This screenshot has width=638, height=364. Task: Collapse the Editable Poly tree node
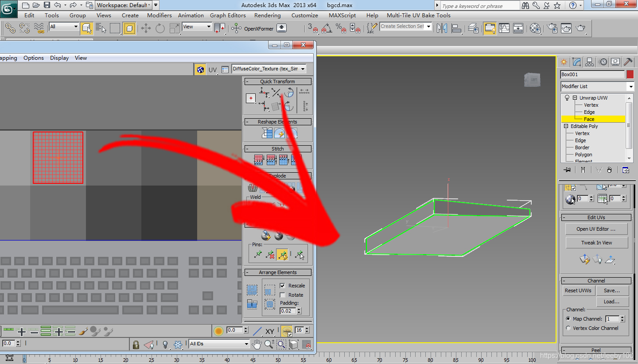[566, 126]
